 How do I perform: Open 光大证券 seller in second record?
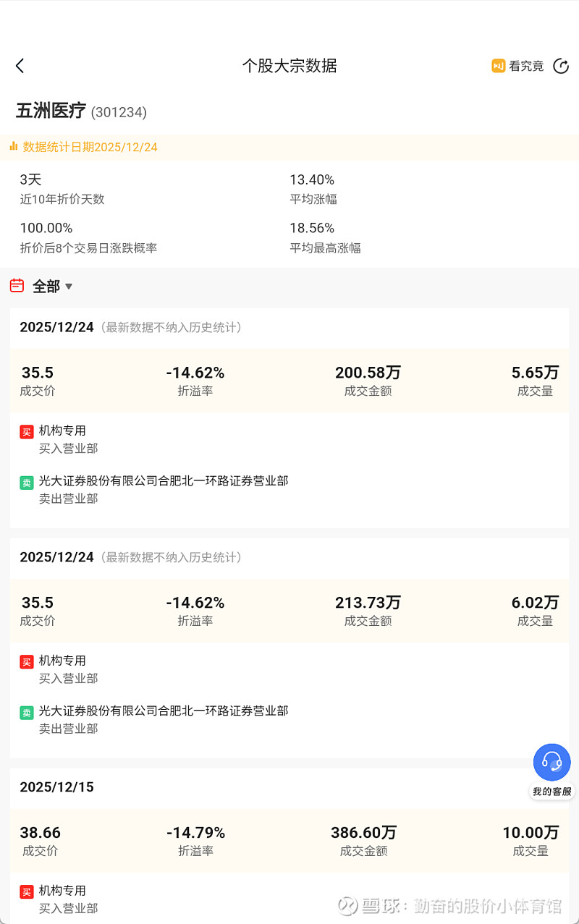point(164,711)
